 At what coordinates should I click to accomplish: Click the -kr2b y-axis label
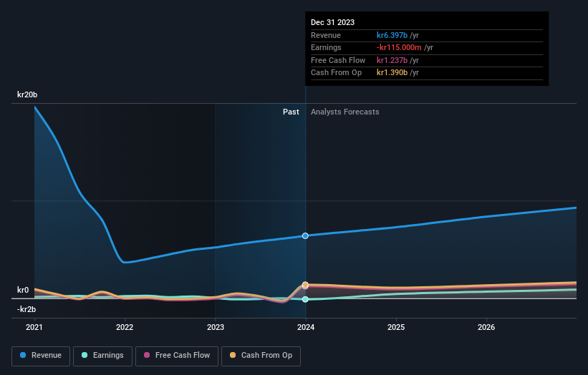click(x=26, y=309)
